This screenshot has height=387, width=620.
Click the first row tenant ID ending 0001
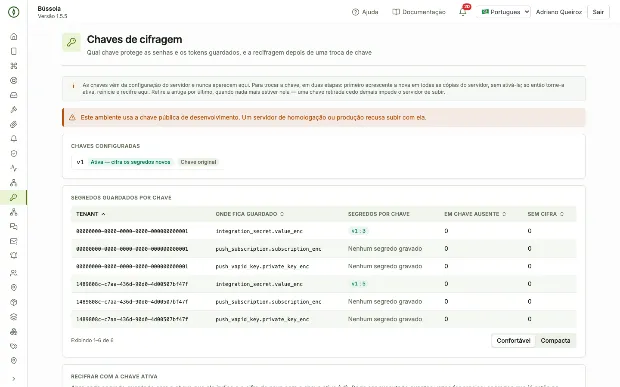click(x=132, y=231)
